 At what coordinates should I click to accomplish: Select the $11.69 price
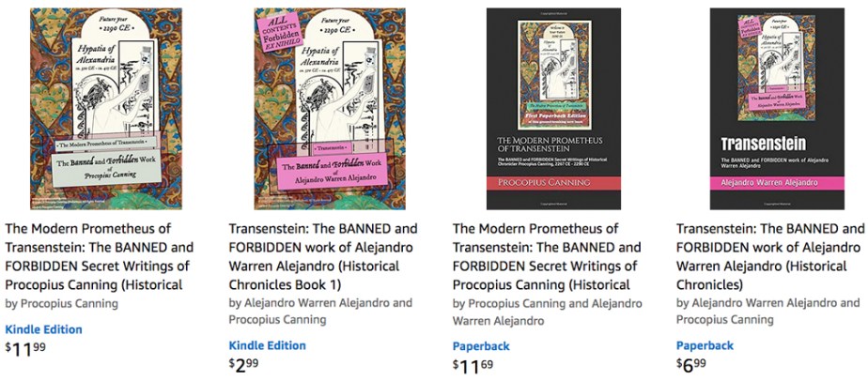pos(473,366)
